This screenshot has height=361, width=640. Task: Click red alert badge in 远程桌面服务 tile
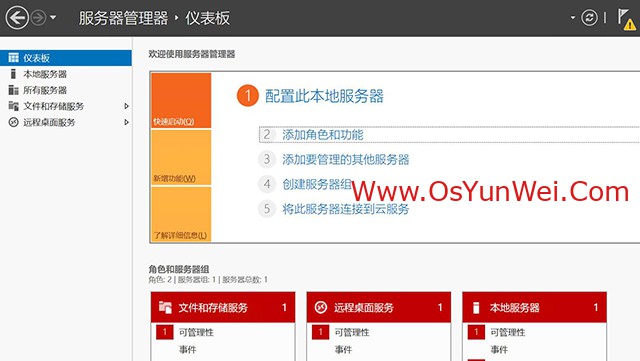click(x=320, y=332)
